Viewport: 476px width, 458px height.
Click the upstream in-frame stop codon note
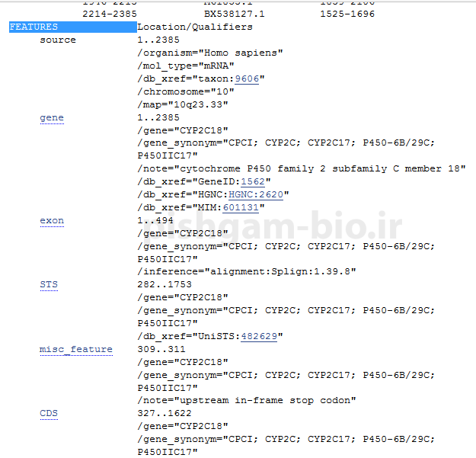point(247,401)
